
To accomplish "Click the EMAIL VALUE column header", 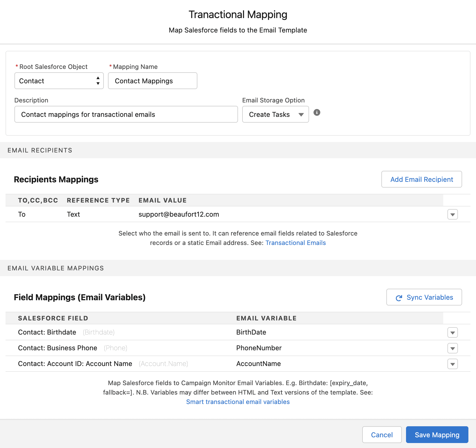I will pos(163,200).
